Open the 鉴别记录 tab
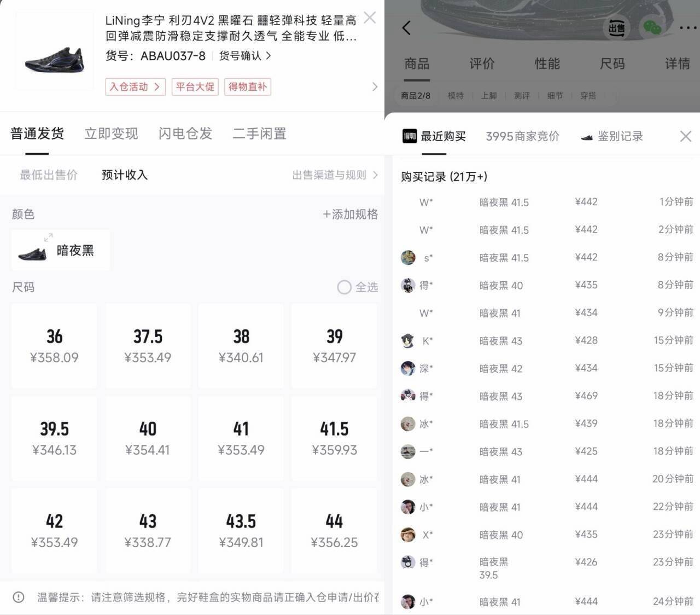The width and height of the screenshot is (700, 615). coord(612,137)
